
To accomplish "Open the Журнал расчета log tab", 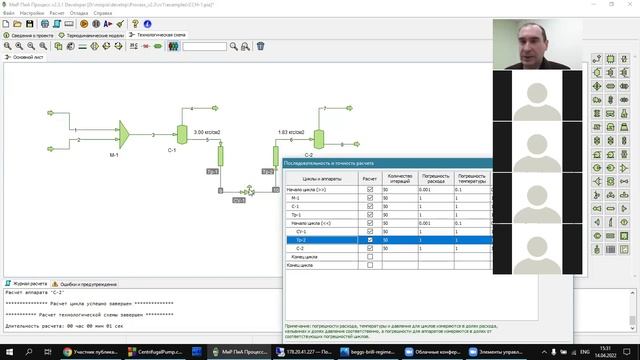I will click(x=26, y=283).
